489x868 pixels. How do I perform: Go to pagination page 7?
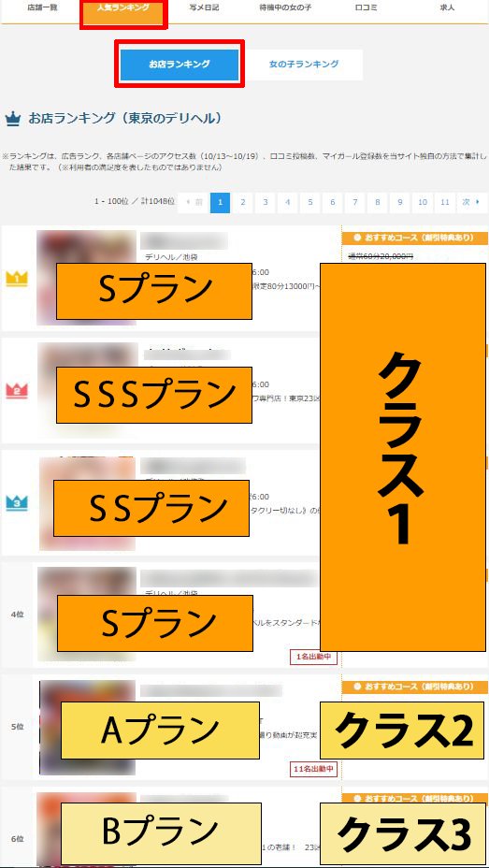(x=354, y=203)
